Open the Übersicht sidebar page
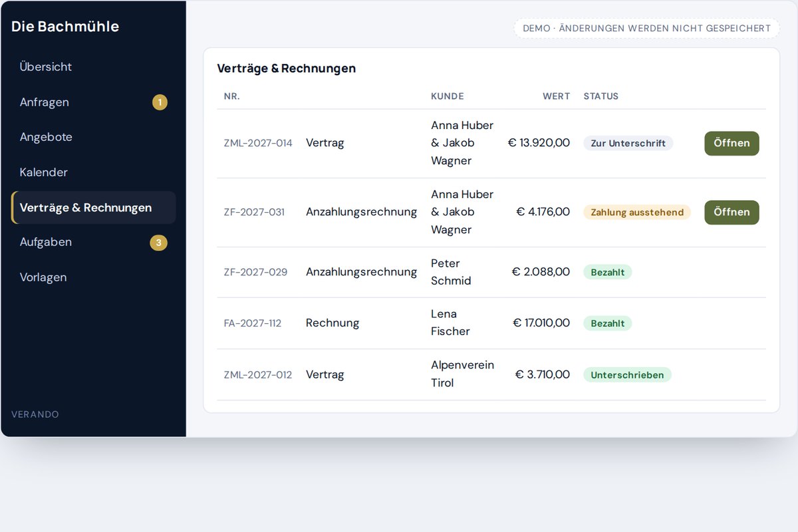The height and width of the screenshot is (532, 798). coord(93,67)
